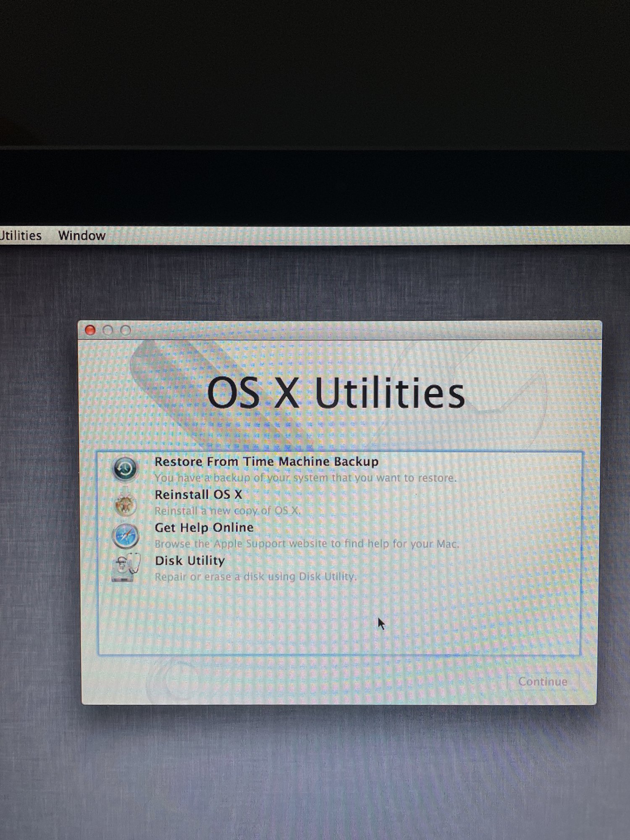Click the disabled zoom button
The height and width of the screenshot is (840, 630).
click(x=126, y=330)
